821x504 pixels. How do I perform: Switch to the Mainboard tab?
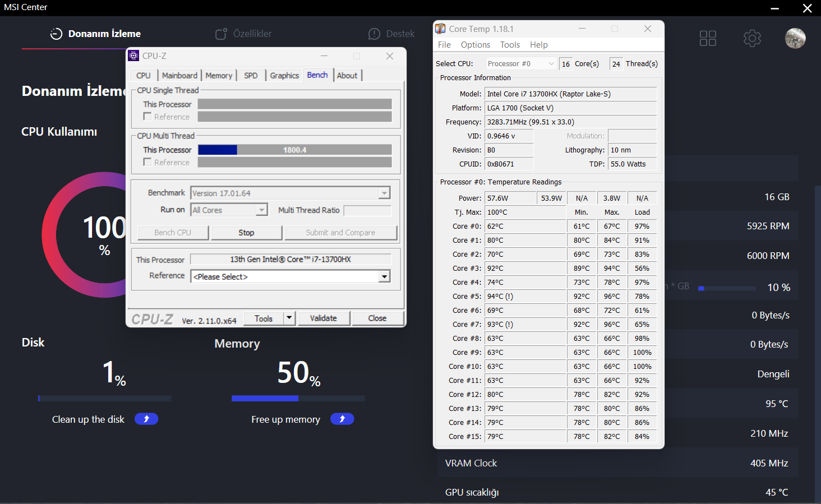click(179, 75)
